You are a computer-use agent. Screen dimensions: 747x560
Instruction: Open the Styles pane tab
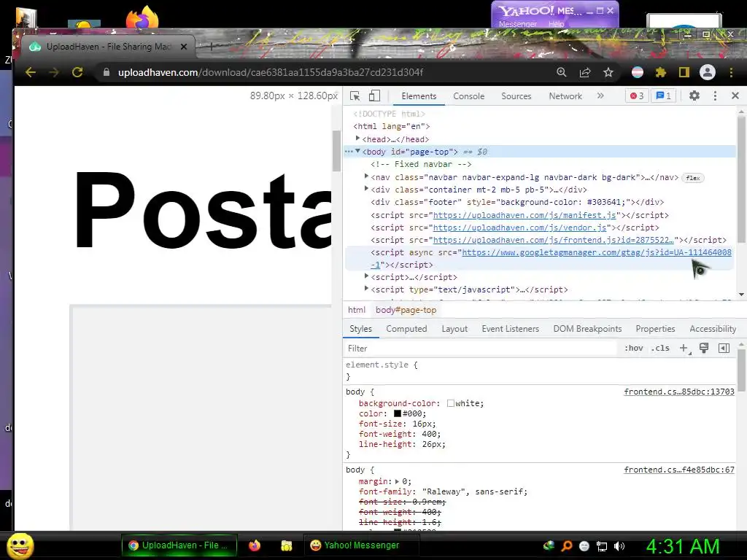tap(360, 329)
